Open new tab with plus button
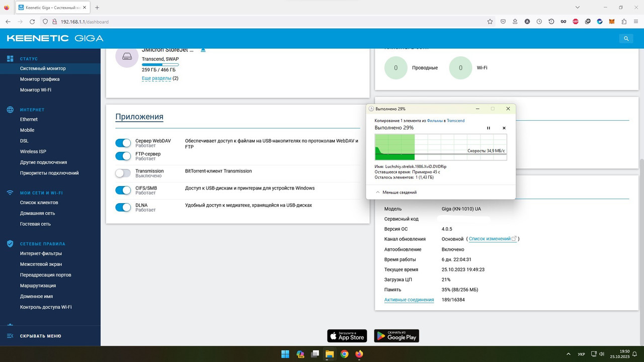644x362 pixels. [x=97, y=8]
